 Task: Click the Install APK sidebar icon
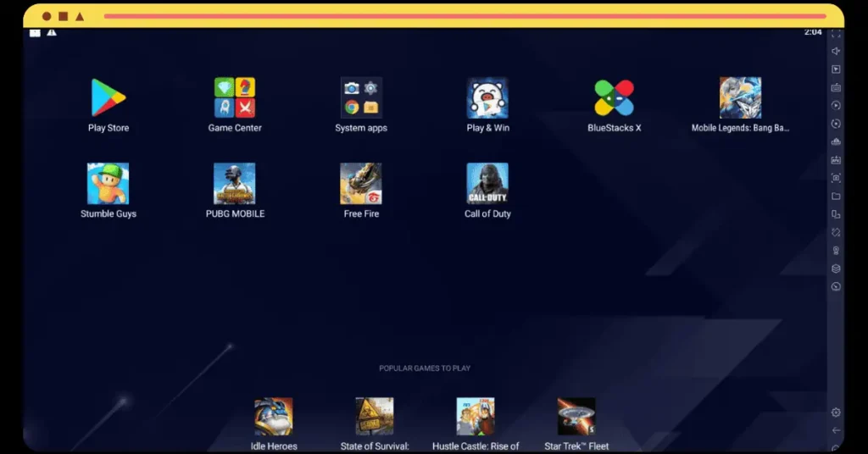(x=836, y=160)
